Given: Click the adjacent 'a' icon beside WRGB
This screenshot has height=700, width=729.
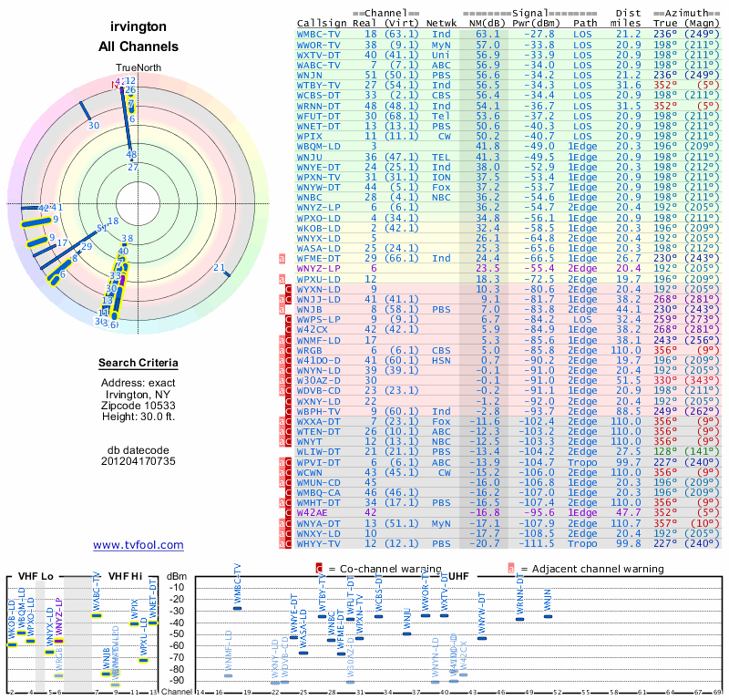Looking at the screenshot, I should 282,350.
